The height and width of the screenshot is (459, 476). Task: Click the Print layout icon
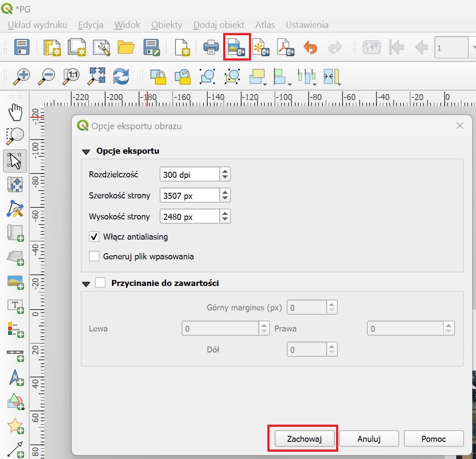pyautogui.click(x=211, y=47)
